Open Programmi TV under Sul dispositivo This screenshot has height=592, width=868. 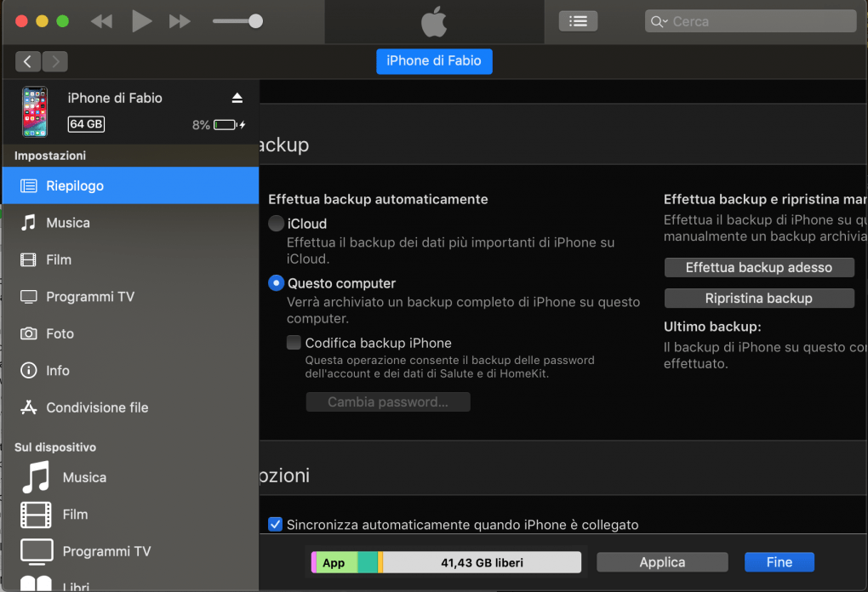pyautogui.click(x=131, y=551)
